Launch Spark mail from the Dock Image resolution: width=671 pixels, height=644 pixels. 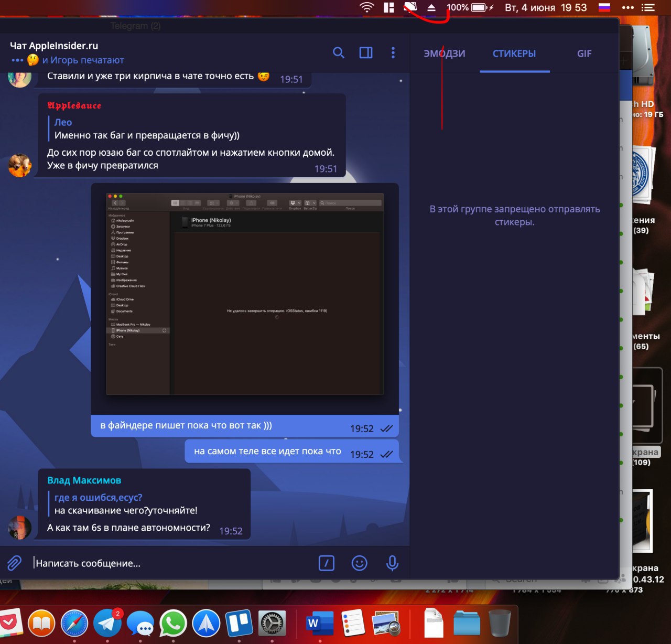tap(206, 624)
